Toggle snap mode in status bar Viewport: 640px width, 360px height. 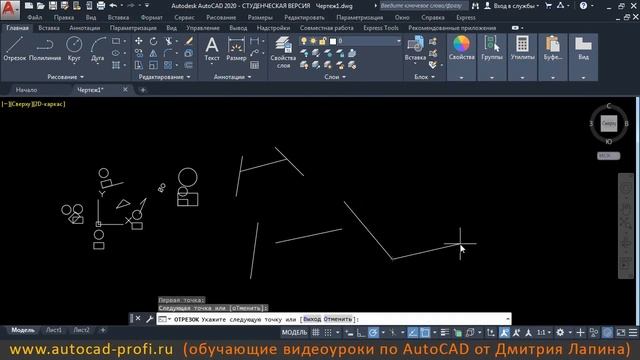tap(328, 333)
